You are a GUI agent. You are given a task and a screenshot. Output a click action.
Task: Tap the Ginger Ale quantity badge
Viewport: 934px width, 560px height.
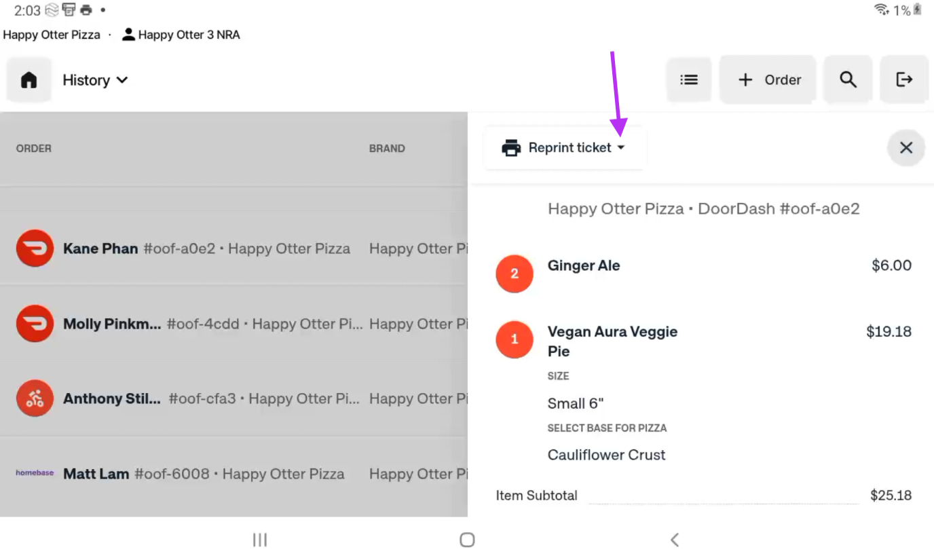click(514, 274)
